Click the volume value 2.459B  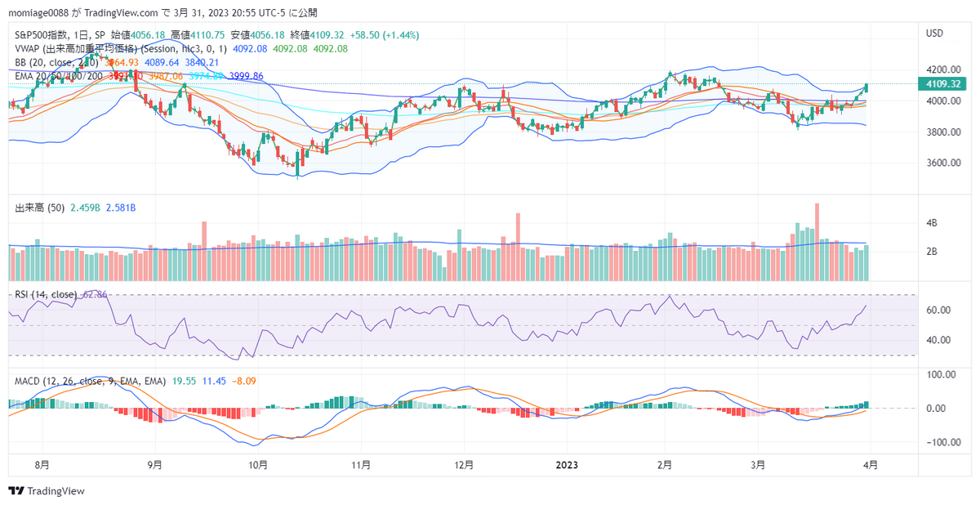[83, 208]
